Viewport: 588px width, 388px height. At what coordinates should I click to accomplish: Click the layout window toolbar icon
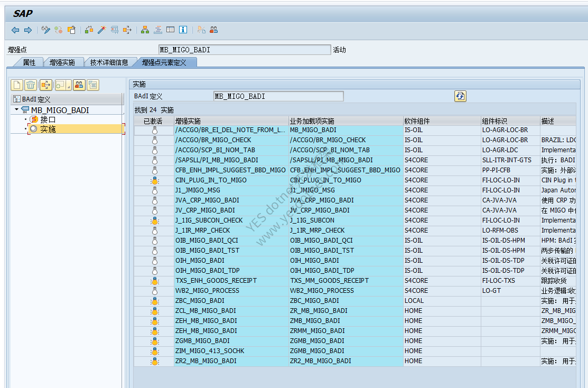pyautogui.click(x=170, y=30)
